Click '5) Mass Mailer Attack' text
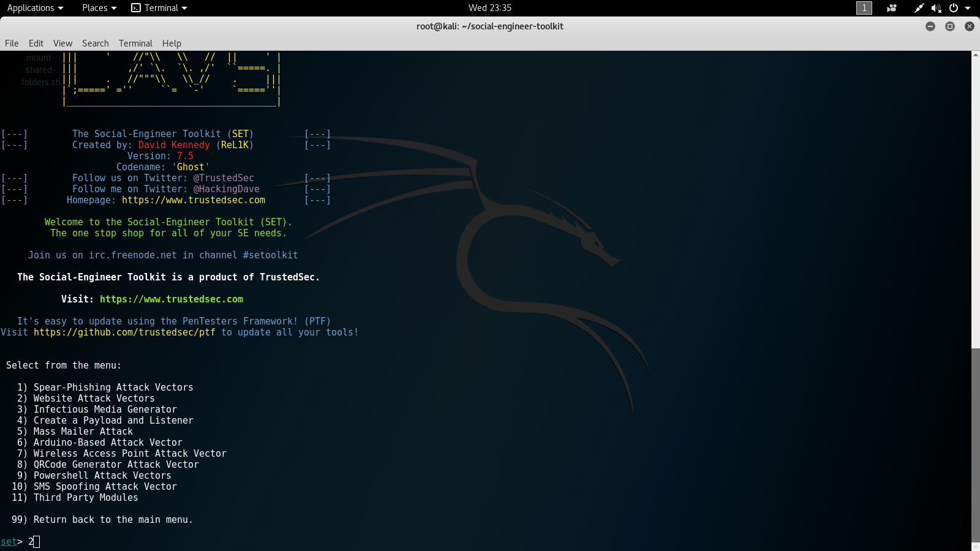 (x=75, y=432)
